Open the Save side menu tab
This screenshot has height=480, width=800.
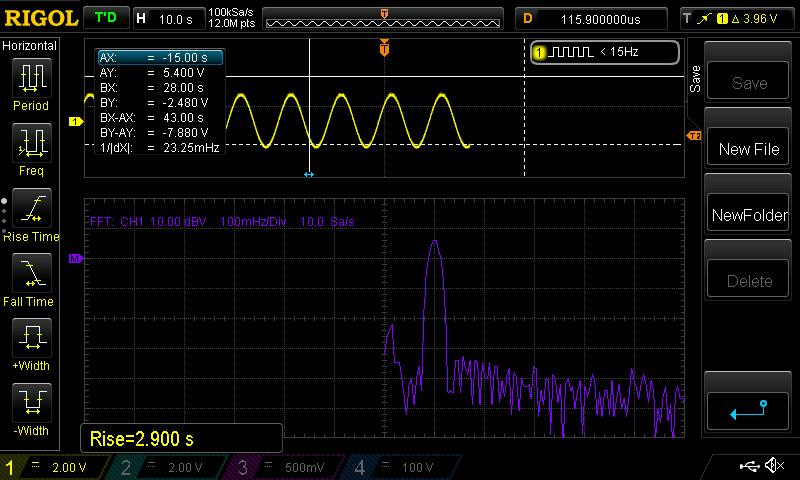tap(695, 80)
